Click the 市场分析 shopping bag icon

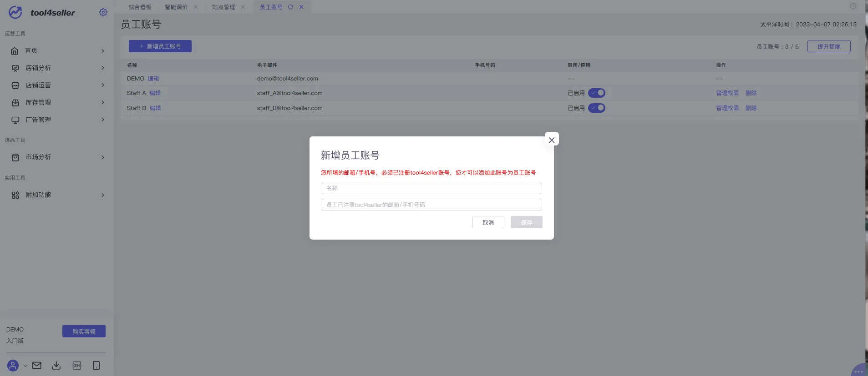pyautogui.click(x=15, y=157)
